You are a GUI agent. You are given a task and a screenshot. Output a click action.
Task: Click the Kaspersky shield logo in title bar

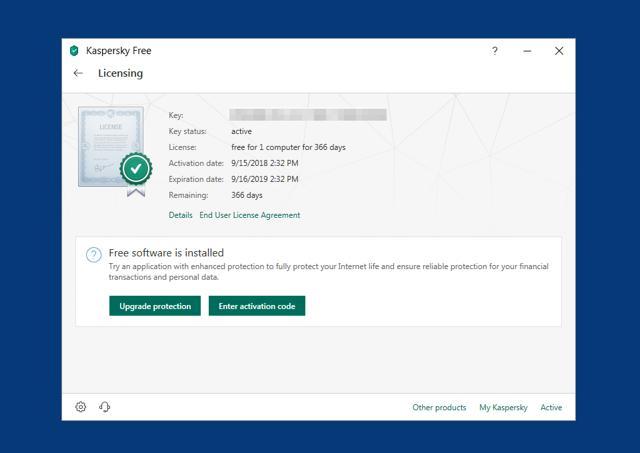(74, 51)
